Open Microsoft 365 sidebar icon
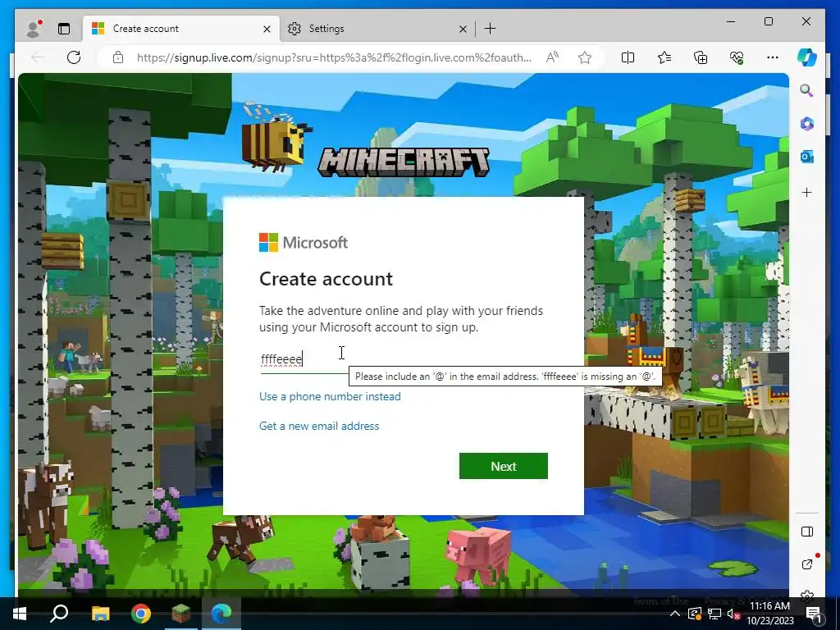This screenshot has width=840, height=630. pyautogui.click(x=807, y=124)
